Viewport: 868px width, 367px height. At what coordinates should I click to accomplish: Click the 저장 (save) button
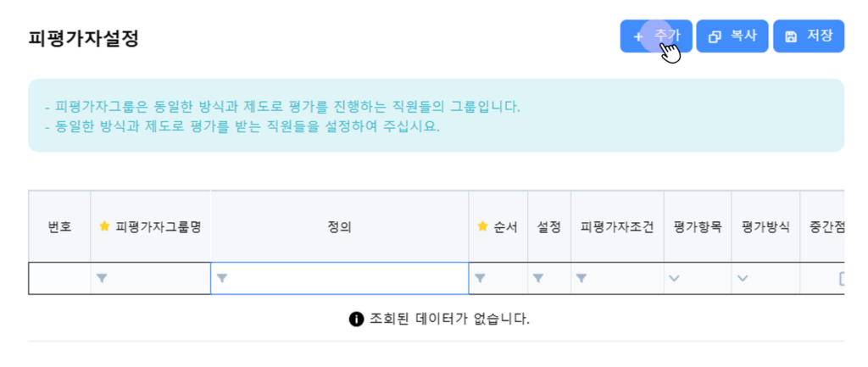tap(809, 36)
